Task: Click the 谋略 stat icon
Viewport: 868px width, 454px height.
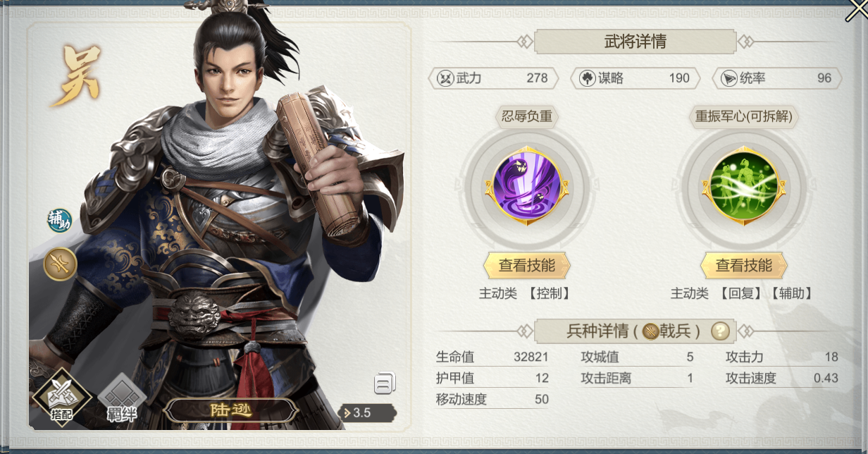Action: pyautogui.click(x=587, y=78)
